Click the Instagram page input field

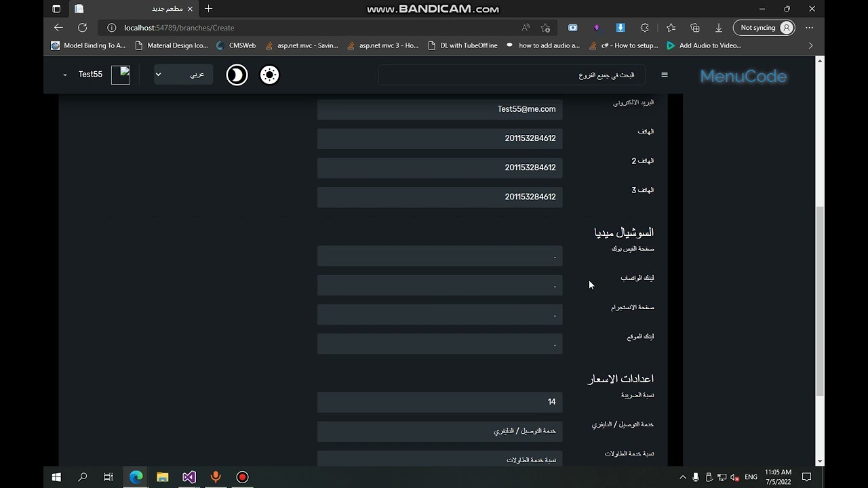439,314
